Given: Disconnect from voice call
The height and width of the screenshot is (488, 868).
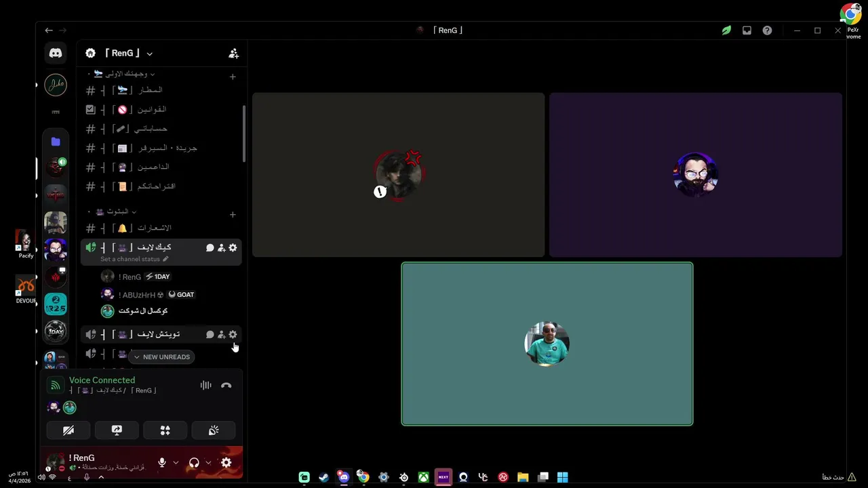Looking at the screenshot, I should tap(226, 385).
